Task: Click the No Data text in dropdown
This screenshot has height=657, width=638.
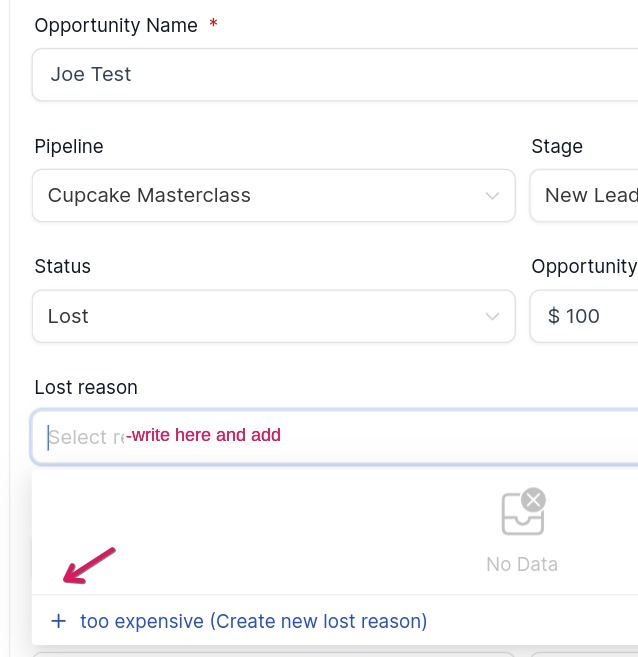Action: tap(521, 565)
